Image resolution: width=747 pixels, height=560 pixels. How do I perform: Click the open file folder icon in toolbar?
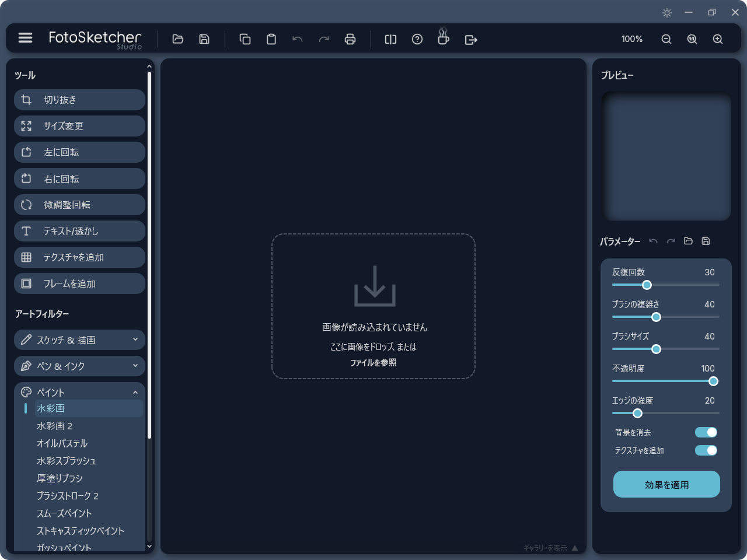178,39
